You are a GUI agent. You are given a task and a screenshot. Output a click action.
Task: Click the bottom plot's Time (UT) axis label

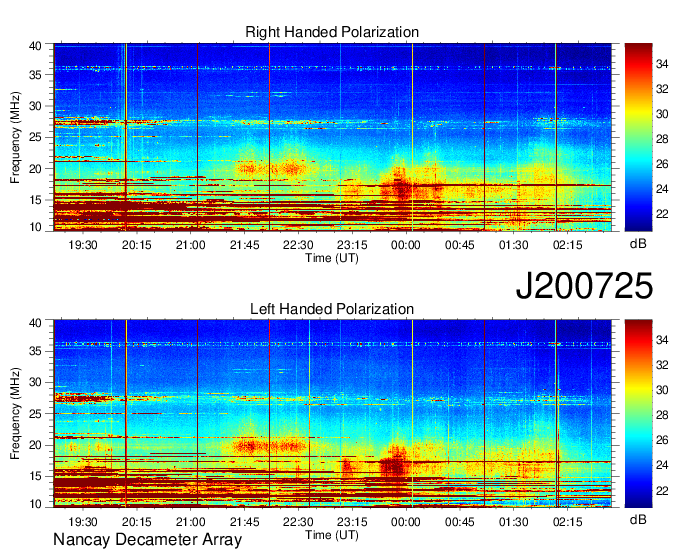tap(332, 535)
